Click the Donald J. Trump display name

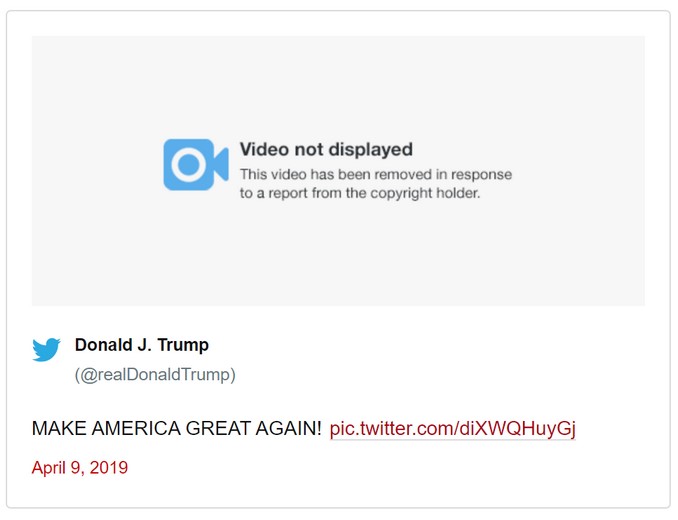142,345
